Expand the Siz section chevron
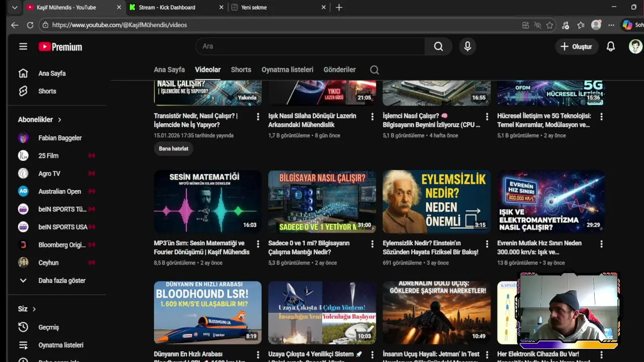 point(34,309)
